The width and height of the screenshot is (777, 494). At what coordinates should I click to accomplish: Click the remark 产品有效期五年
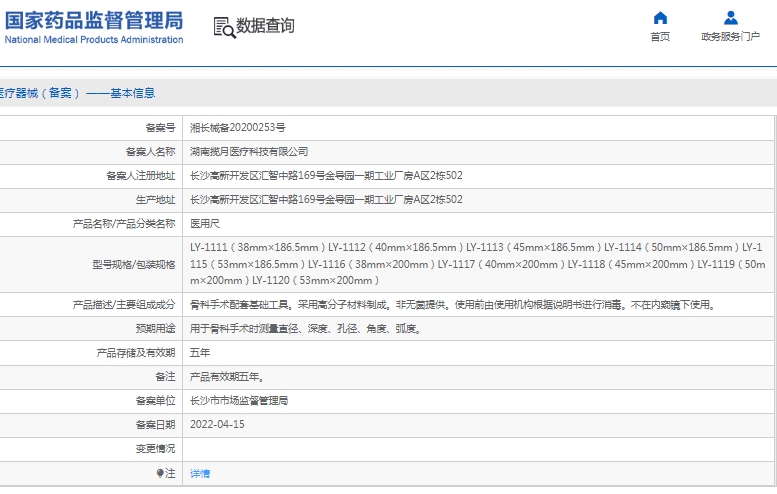[x=227, y=377]
